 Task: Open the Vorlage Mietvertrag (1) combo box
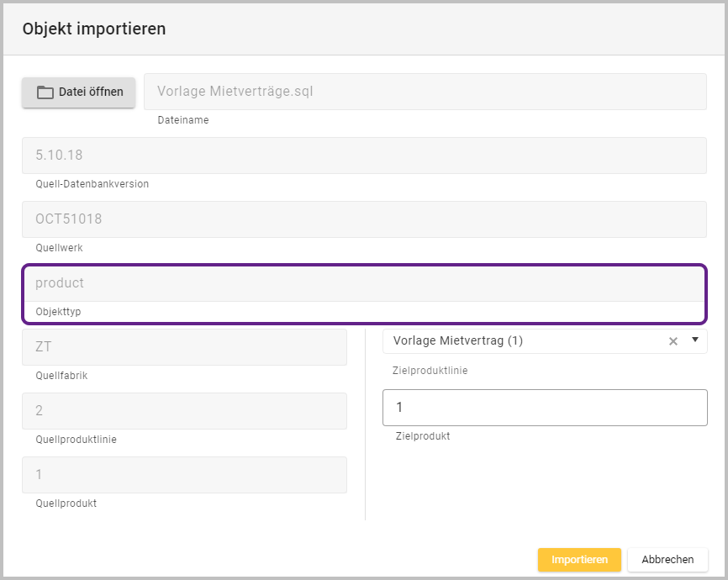tap(521, 341)
